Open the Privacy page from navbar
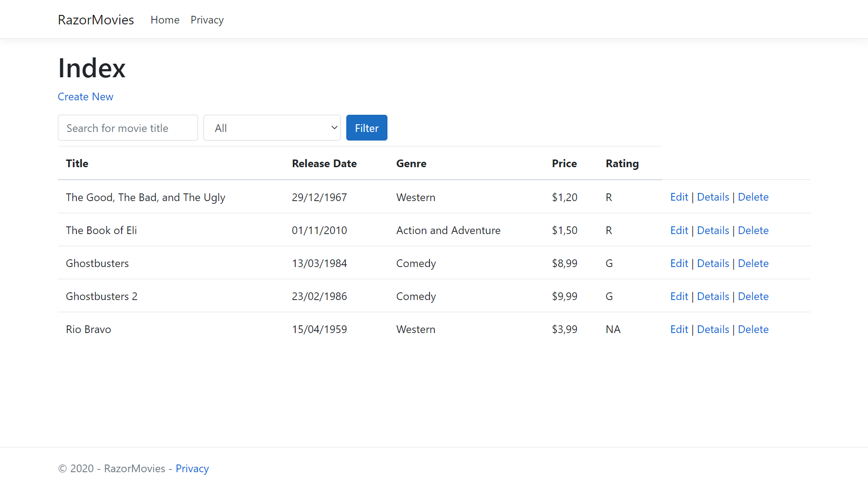This screenshot has width=868, height=488. pyautogui.click(x=207, y=20)
